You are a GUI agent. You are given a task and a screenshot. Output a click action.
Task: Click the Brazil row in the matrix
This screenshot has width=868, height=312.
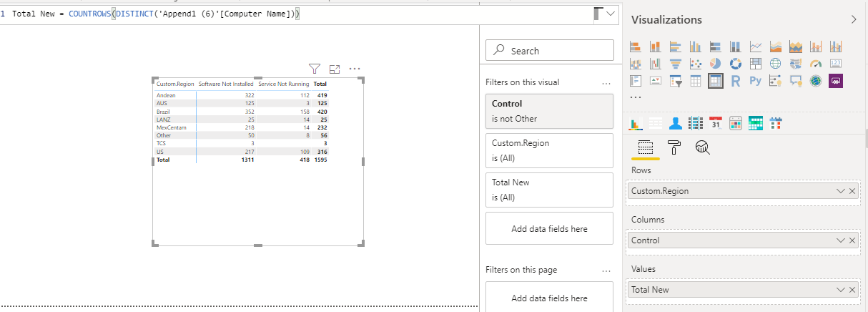(x=241, y=111)
